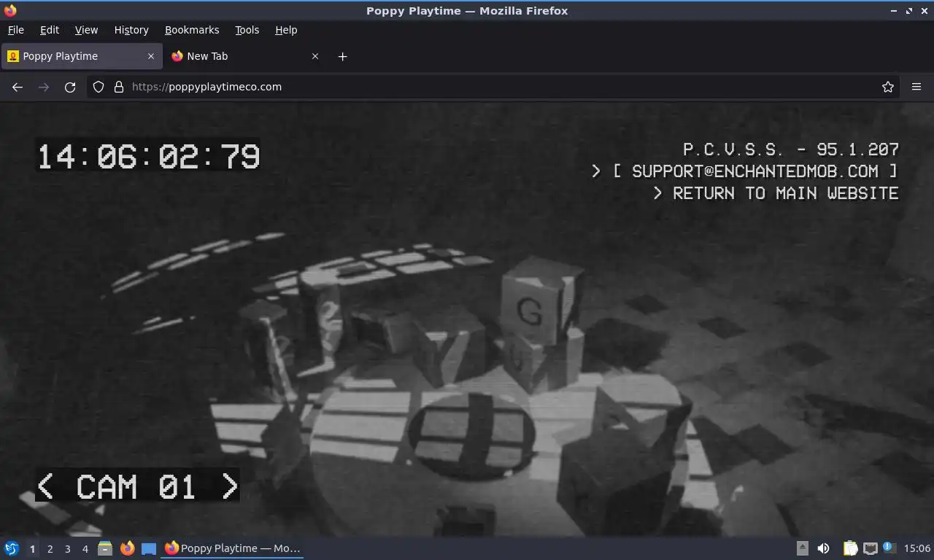The height and width of the screenshot is (560, 934).
Task: Open the Tools menu
Action: click(x=247, y=30)
